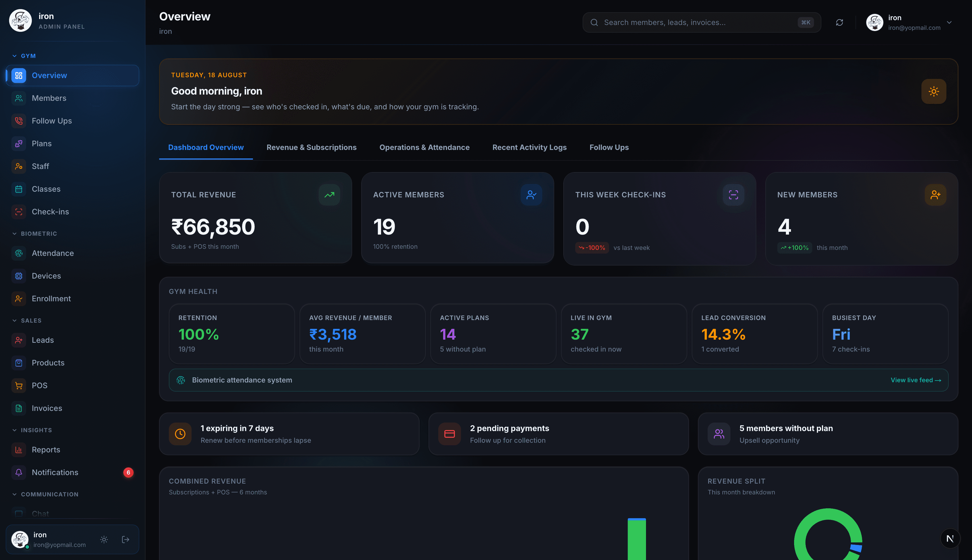The image size is (972, 560).
Task: Open the 1 expiring in 7 days alert
Action: 289,434
